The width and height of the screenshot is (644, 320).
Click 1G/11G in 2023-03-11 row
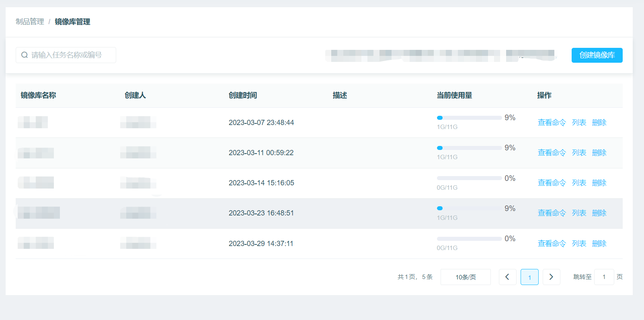[x=447, y=157]
